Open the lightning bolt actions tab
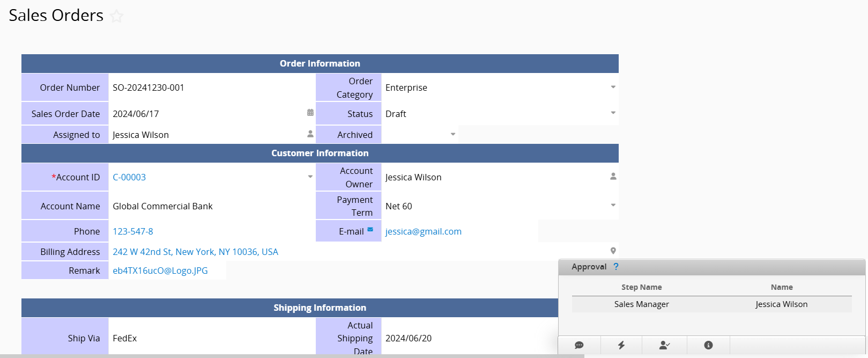Image resolution: width=868 pixels, height=358 pixels. (621, 345)
